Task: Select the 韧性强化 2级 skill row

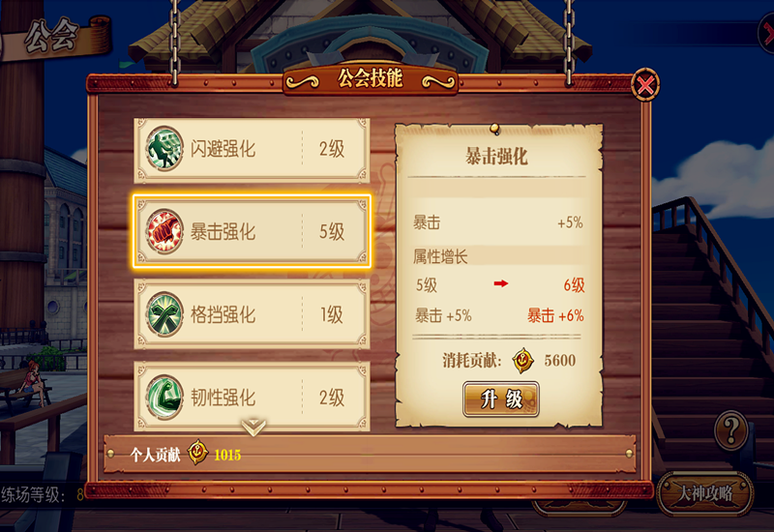Action: pos(252,397)
